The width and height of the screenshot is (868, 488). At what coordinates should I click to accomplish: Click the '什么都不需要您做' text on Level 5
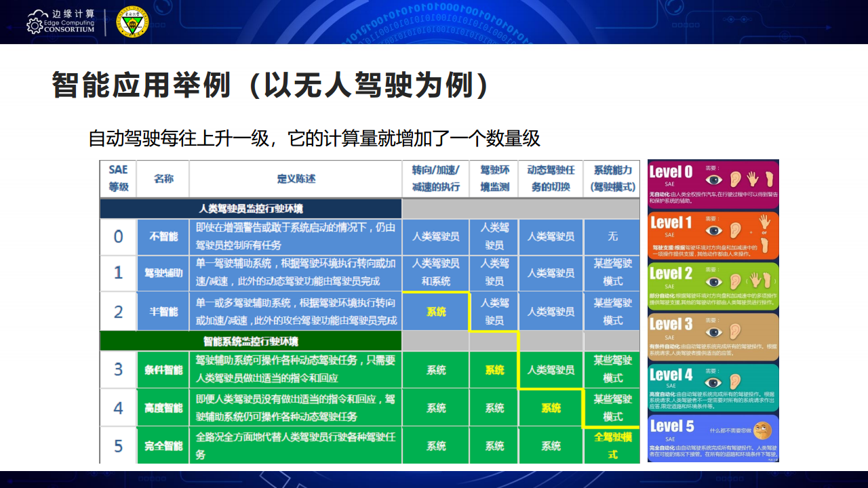tap(730, 430)
